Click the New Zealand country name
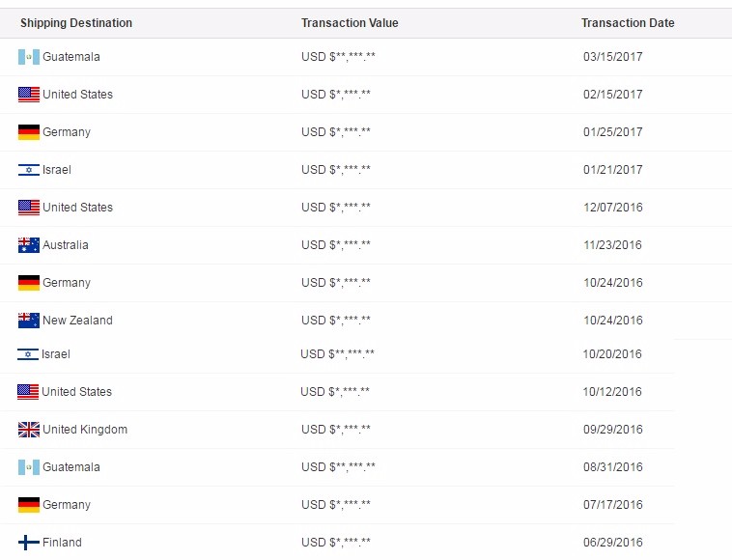Screen dimensions: 732x560 77,321
